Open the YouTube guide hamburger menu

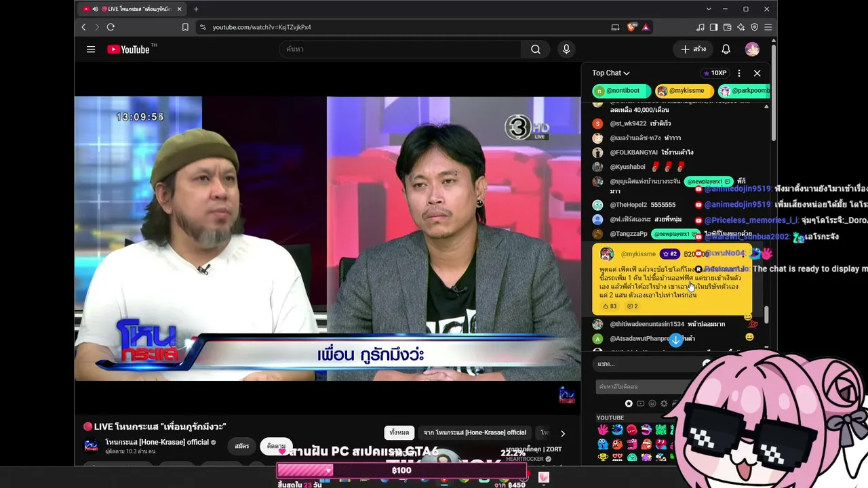click(91, 49)
